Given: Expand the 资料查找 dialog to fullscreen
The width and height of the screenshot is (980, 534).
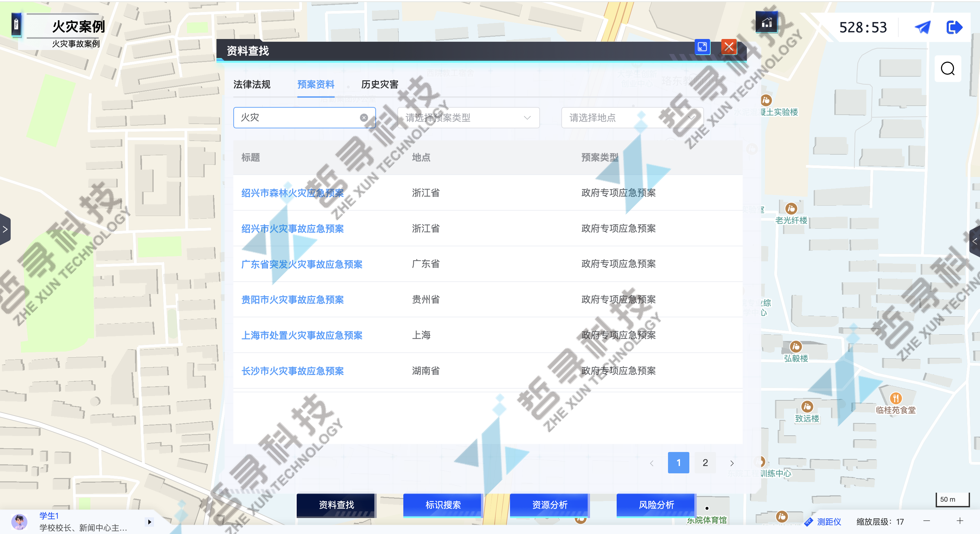Looking at the screenshot, I should click(x=702, y=47).
